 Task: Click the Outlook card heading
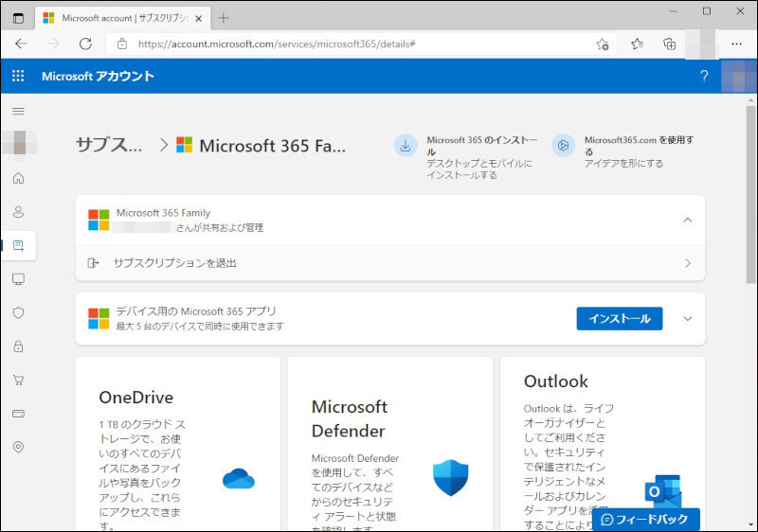pyautogui.click(x=556, y=381)
